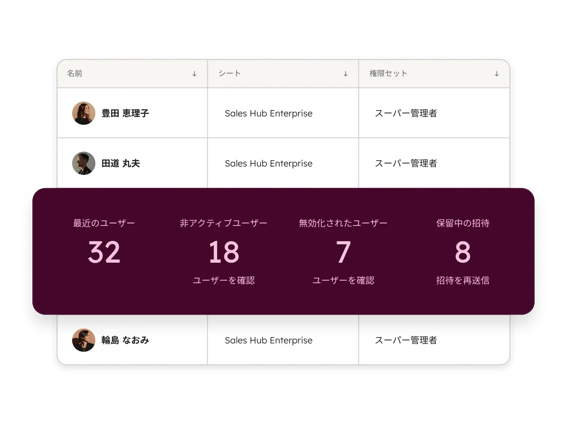The width and height of the screenshot is (567, 425).
Task: Click the 無効化されたユーザー label
Action: click(x=343, y=223)
